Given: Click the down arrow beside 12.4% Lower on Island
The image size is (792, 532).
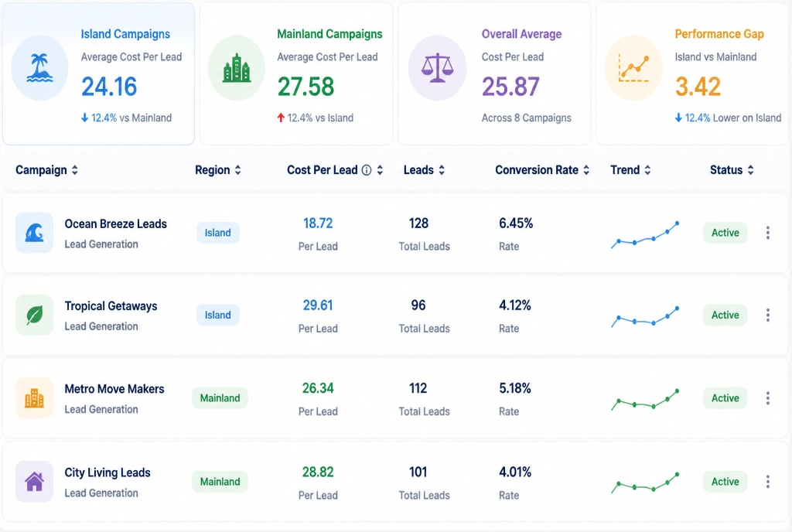Looking at the screenshot, I should (678, 118).
